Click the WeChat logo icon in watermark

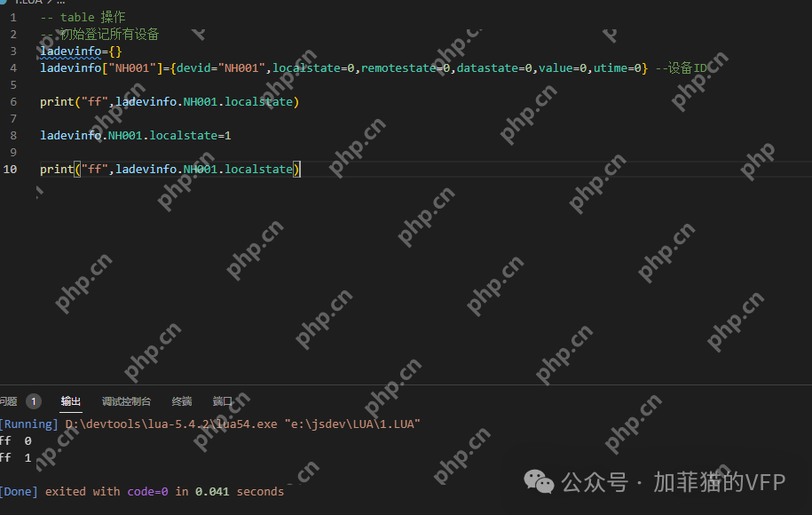[x=539, y=481]
